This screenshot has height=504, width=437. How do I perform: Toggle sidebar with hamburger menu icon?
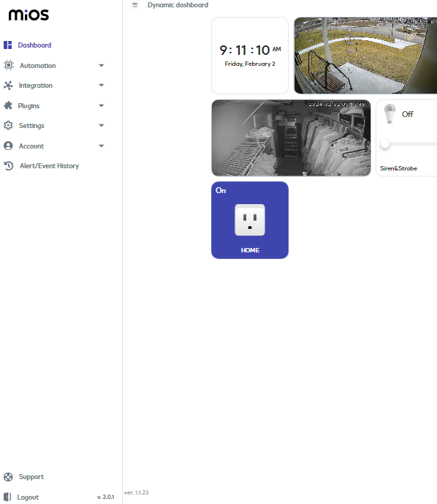(135, 5)
